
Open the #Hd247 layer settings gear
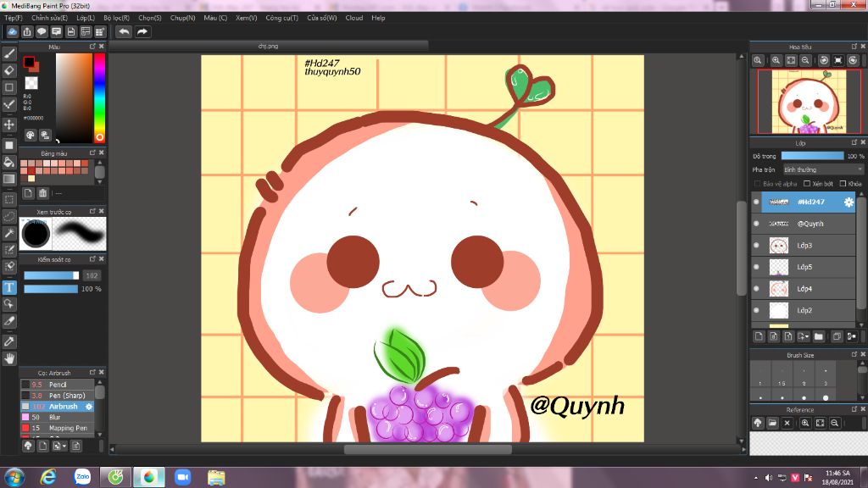click(x=849, y=202)
